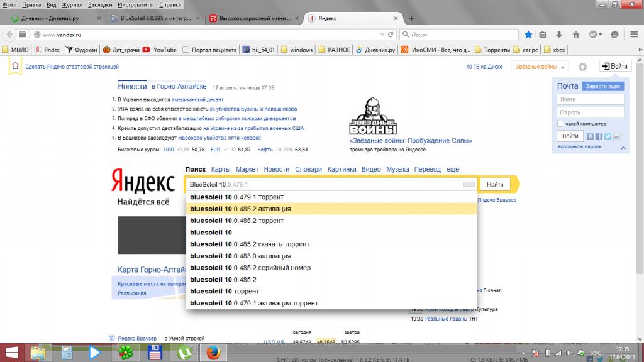Viewport: 644px width, 362px height.
Task: Click the blue bookmark star icon
Action: click(x=529, y=35)
